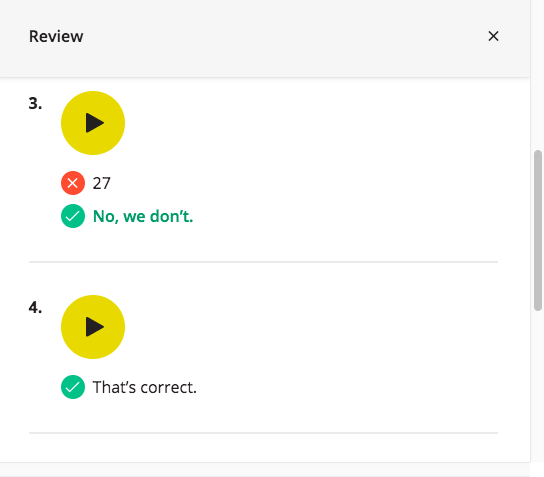544x477 pixels.
Task: Click the divider line between questions 3 and 4
Action: coord(263,262)
